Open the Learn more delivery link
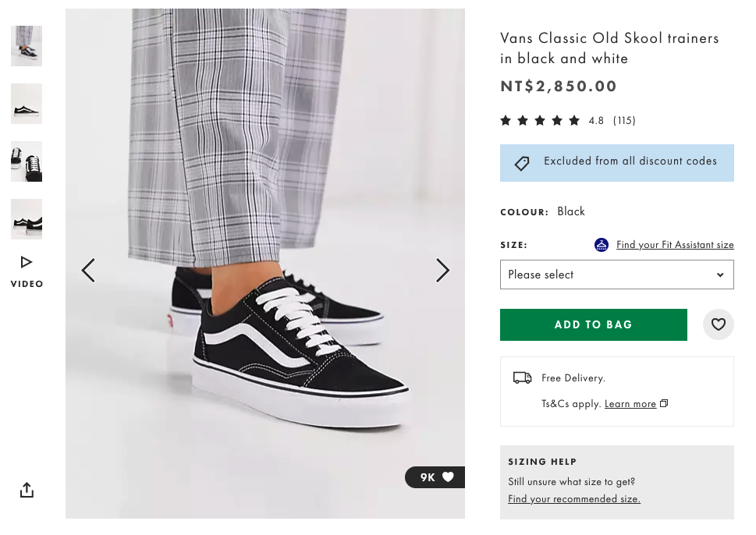The height and width of the screenshot is (535, 756). pos(630,404)
